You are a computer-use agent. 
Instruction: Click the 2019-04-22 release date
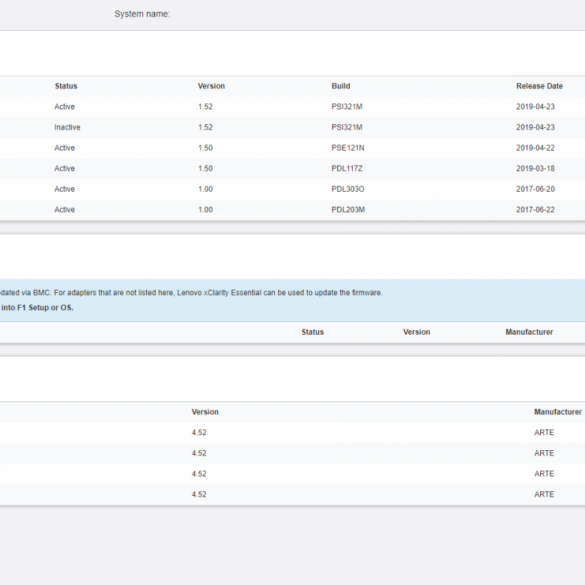[x=535, y=148]
